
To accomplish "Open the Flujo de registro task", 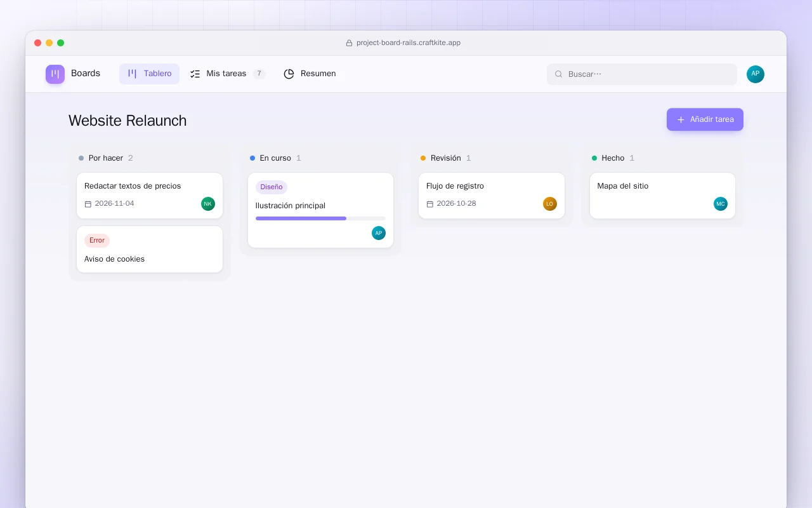I will pyautogui.click(x=492, y=196).
